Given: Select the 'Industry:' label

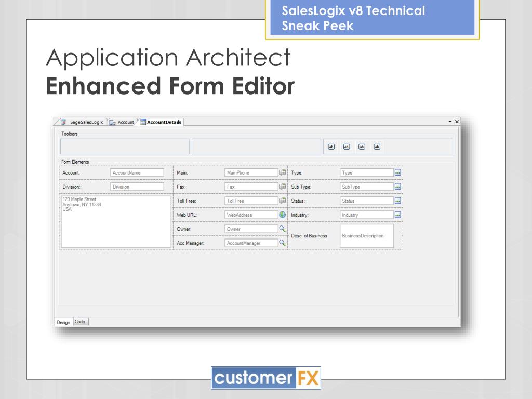Looking at the screenshot, I should coord(300,215).
